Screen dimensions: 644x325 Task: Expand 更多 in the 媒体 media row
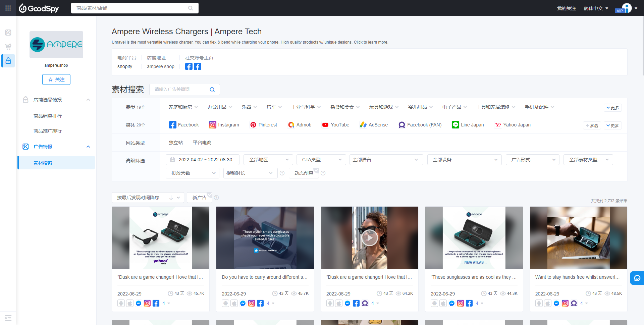point(612,125)
